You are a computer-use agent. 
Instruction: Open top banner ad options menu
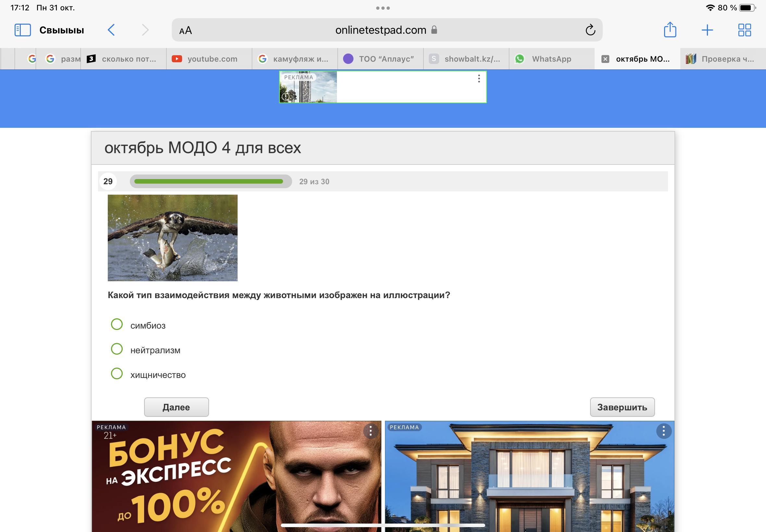pos(478,79)
